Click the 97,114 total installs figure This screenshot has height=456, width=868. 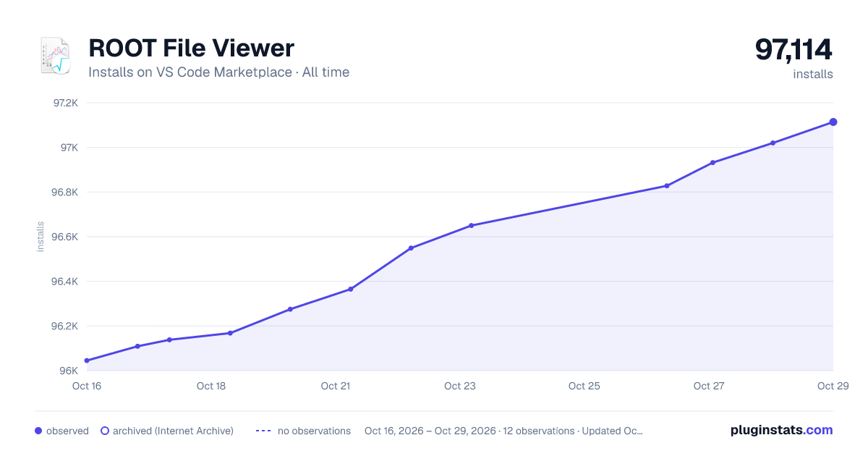tap(793, 50)
